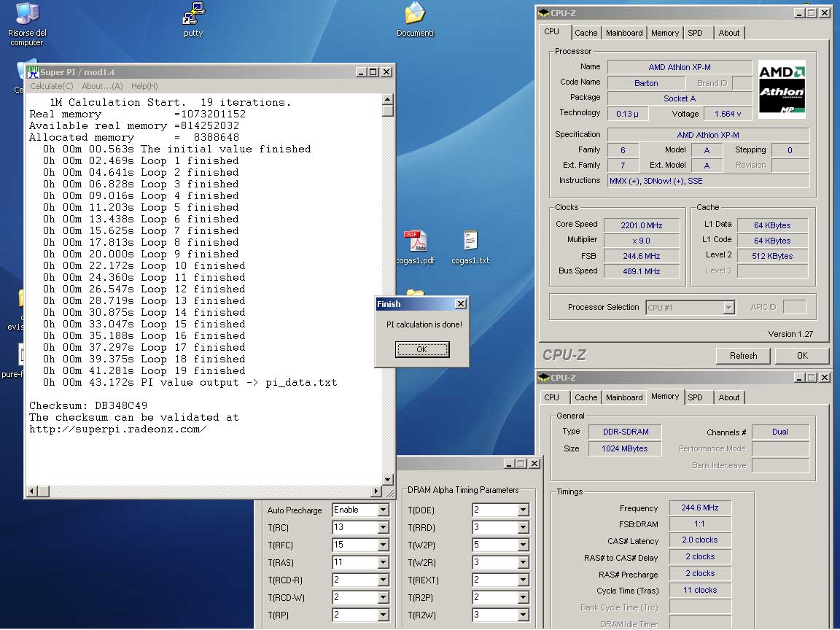Click the Bus Speed 489.1 MHz value
Screen dimensions: 840x630
(x=641, y=271)
